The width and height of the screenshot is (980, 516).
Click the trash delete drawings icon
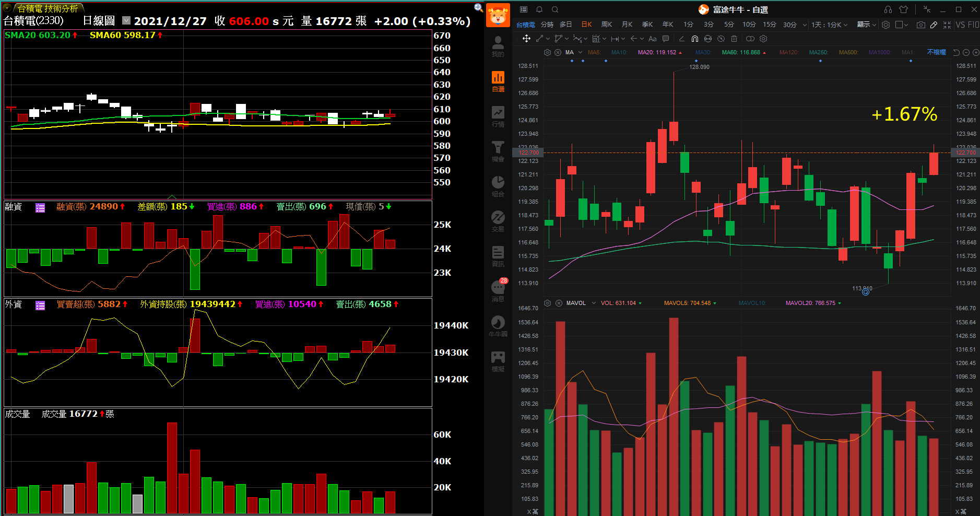coord(734,39)
